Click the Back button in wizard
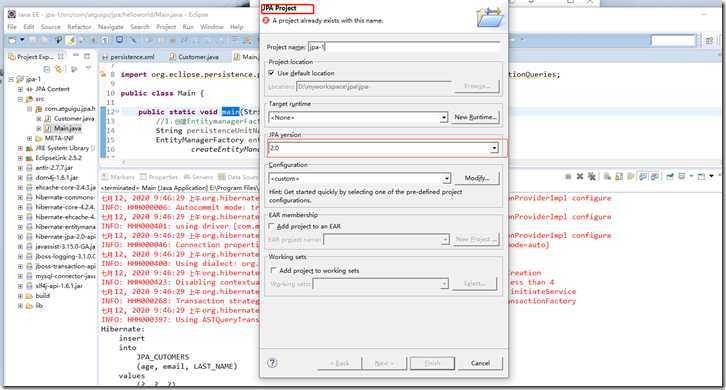The width and height of the screenshot is (726, 390). tap(339, 363)
